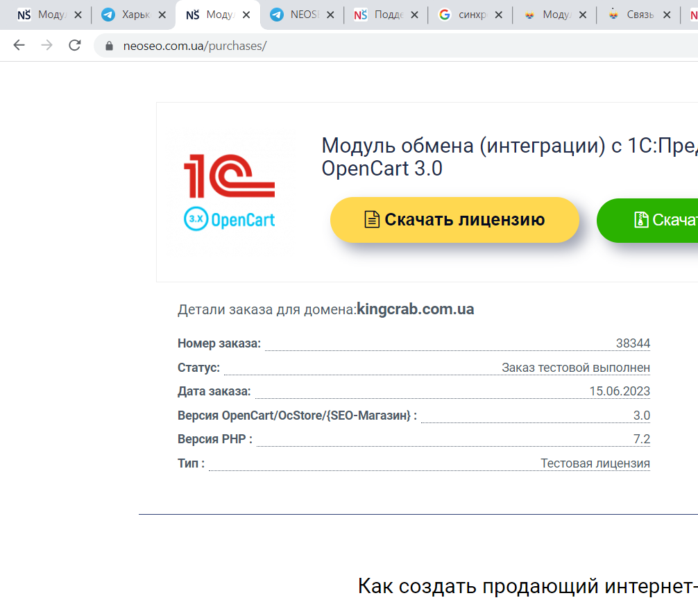Reload the page with the refresh icon
The height and width of the screenshot is (616, 698).
pos(75,45)
